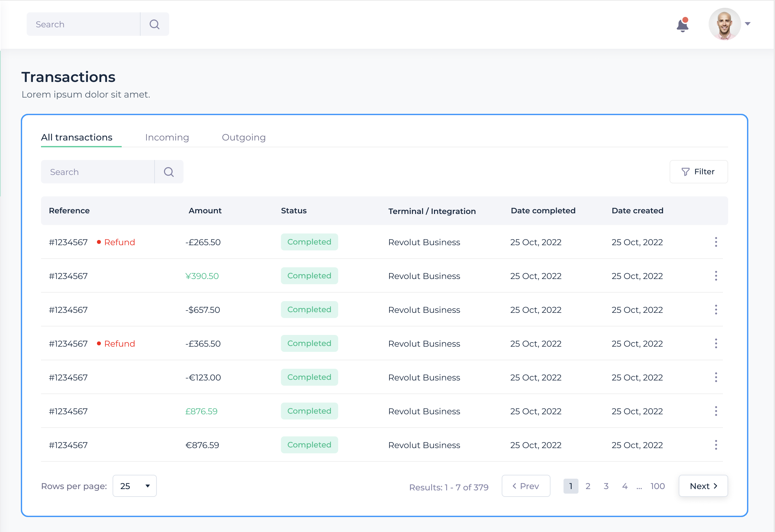
Task: Open three-dot menu for -£265.50 refund row
Action: point(716,242)
